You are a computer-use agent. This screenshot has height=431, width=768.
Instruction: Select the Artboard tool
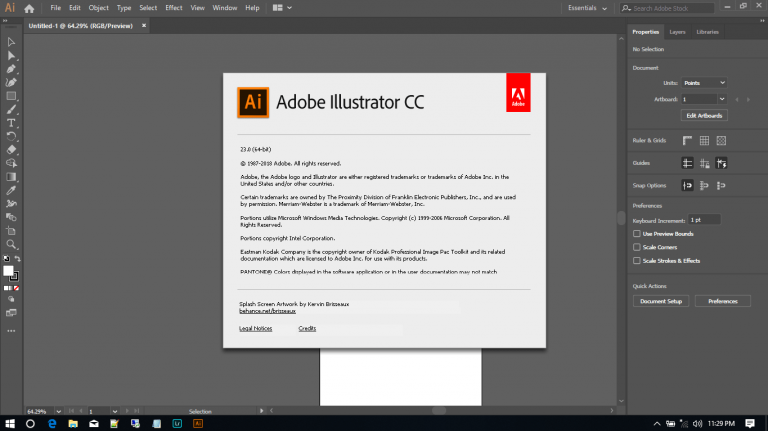(x=11, y=231)
